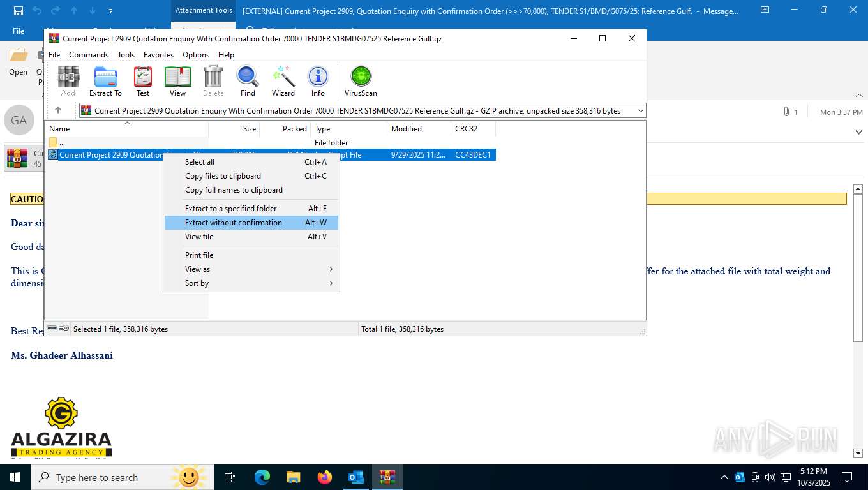Open File Explorer from the taskbar

pos(294,477)
